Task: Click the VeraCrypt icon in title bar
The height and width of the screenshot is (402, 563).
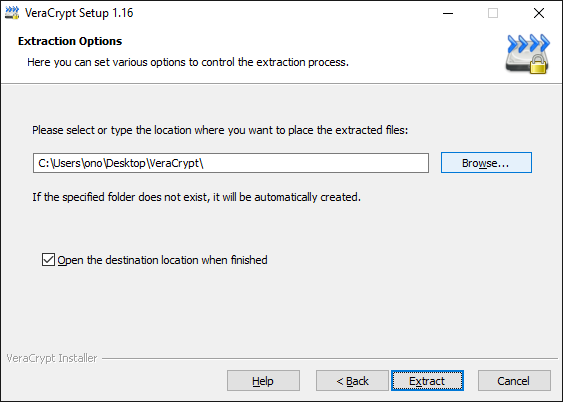Action: tap(12, 13)
